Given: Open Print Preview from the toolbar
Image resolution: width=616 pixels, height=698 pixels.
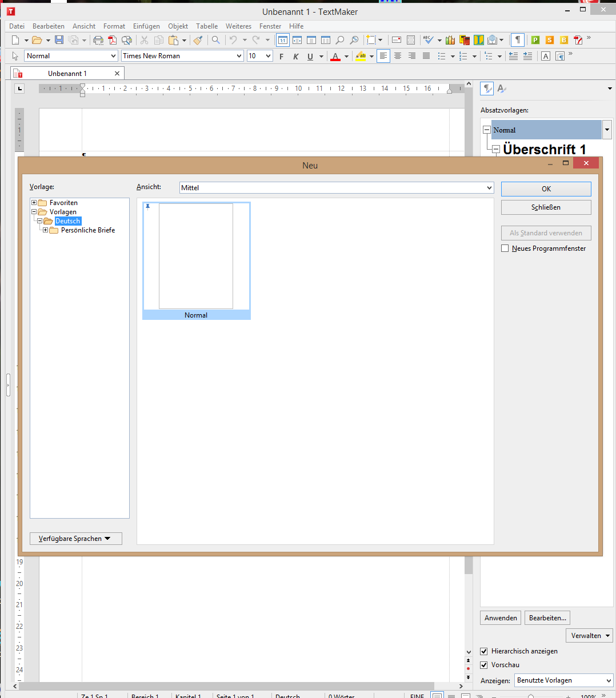Looking at the screenshot, I should click(127, 40).
